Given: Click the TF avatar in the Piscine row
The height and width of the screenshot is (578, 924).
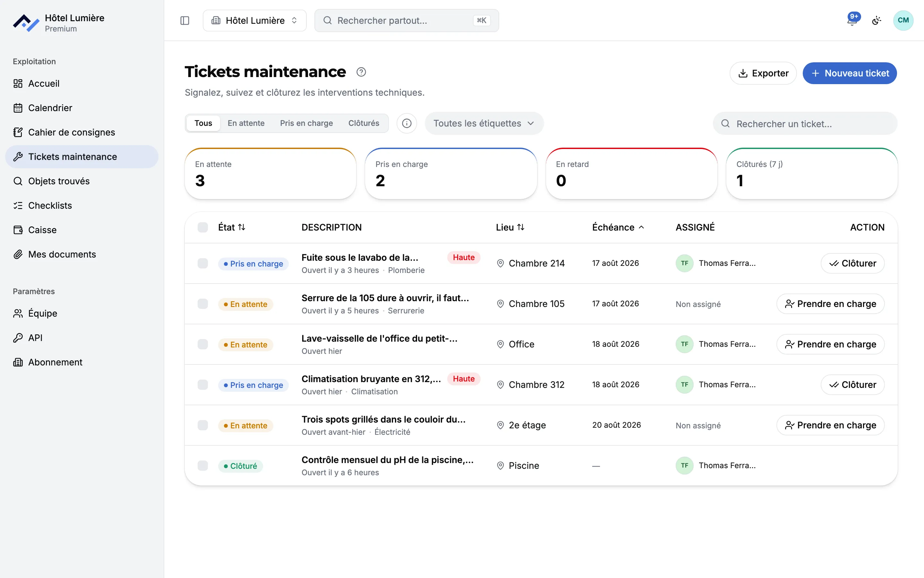Looking at the screenshot, I should coord(685,466).
